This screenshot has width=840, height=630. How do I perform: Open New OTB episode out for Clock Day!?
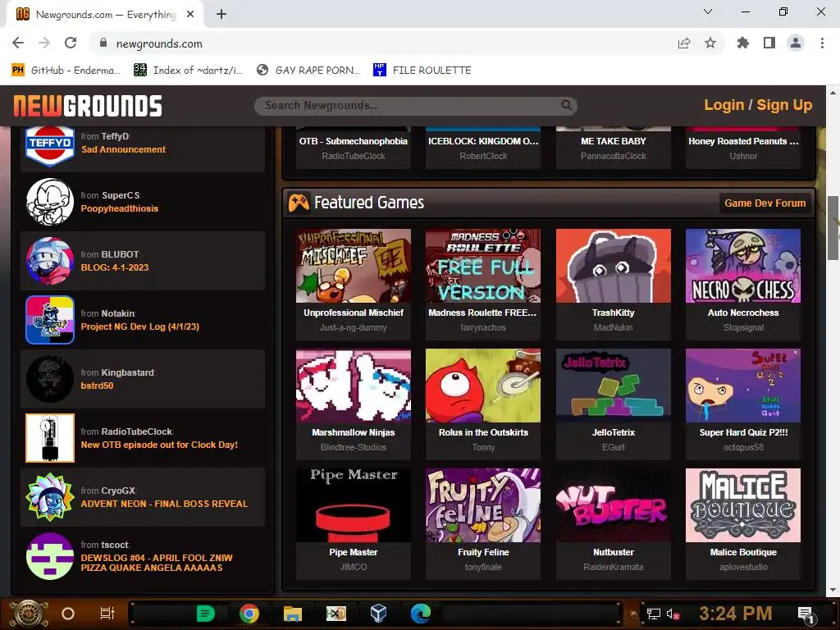(x=159, y=445)
